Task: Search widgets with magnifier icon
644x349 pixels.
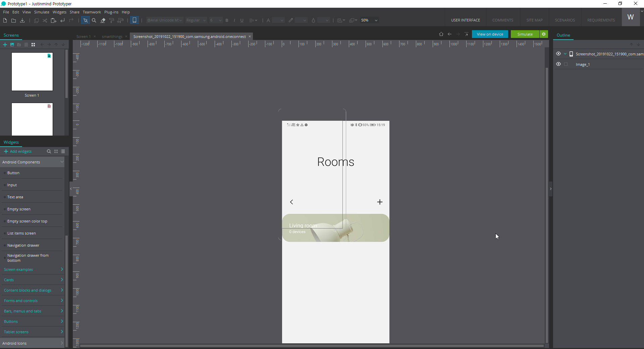Action: [x=49, y=151]
